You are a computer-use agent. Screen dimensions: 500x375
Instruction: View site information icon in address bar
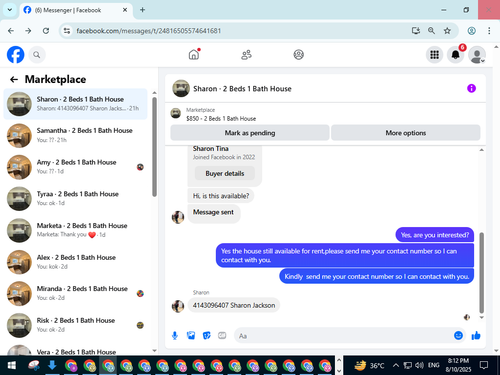[x=67, y=31]
